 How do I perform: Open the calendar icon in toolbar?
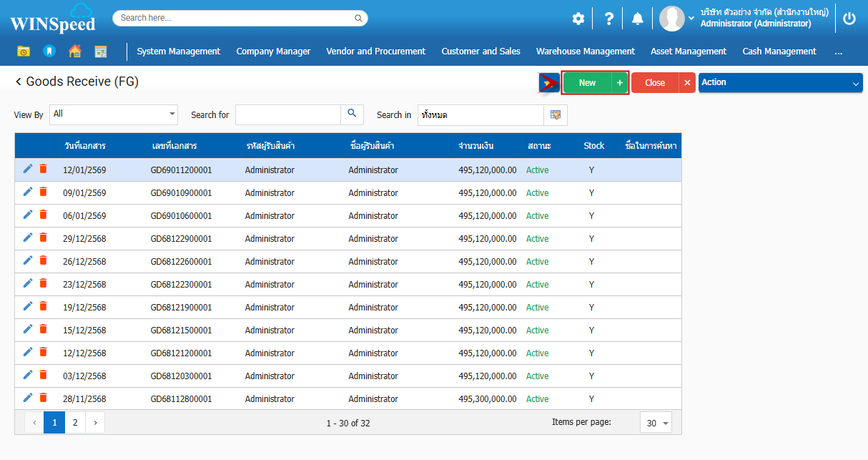(100, 52)
